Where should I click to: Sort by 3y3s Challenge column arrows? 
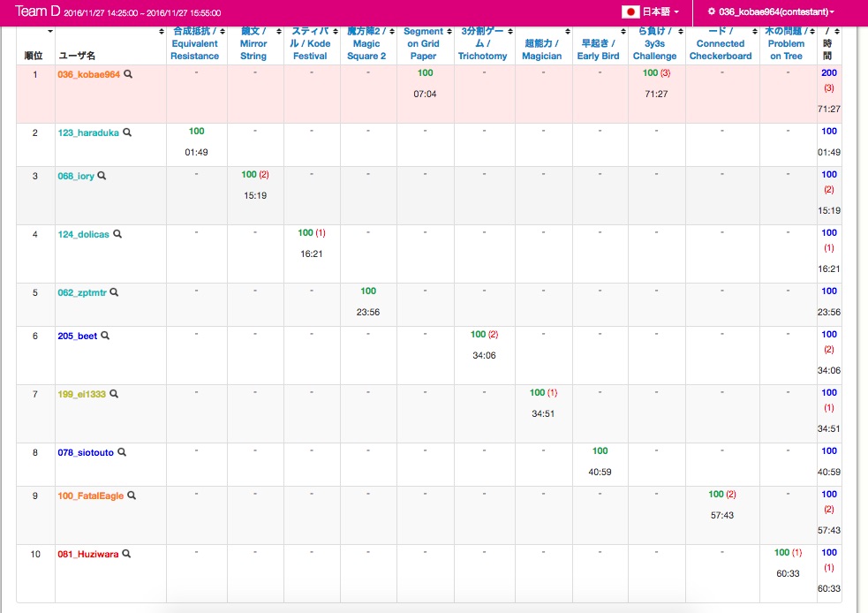tap(681, 32)
